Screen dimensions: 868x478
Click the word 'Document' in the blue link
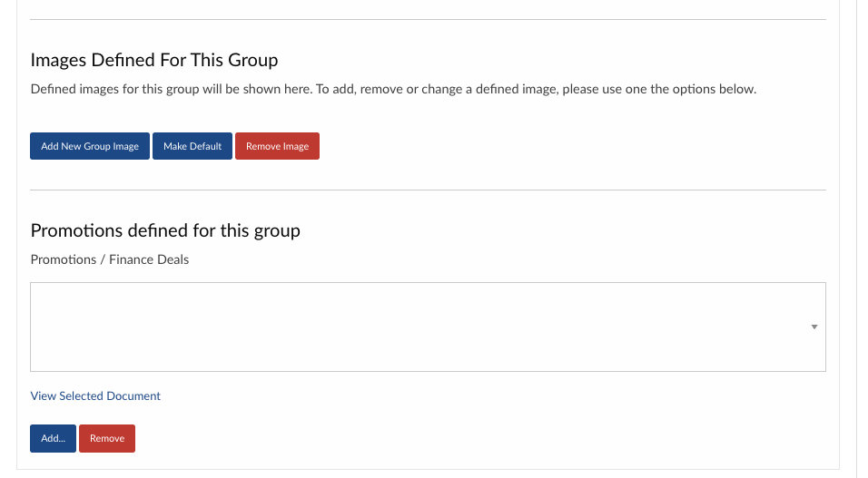tap(133, 395)
